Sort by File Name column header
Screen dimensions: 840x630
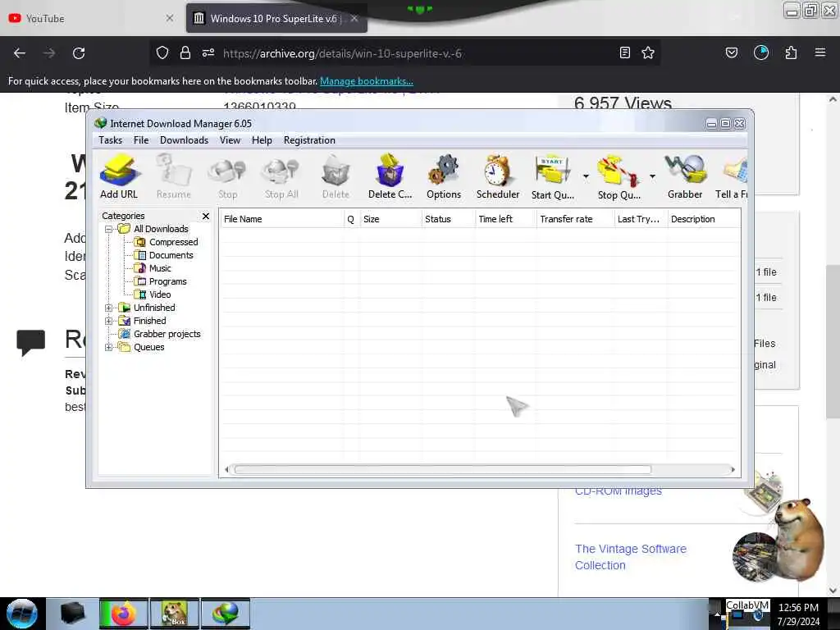coord(282,219)
